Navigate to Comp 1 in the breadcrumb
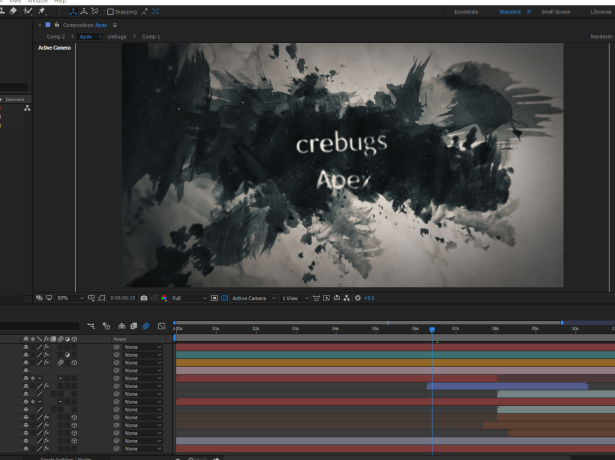Image resolution: width=615 pixels, height=460 pixels. click(151, 36)
